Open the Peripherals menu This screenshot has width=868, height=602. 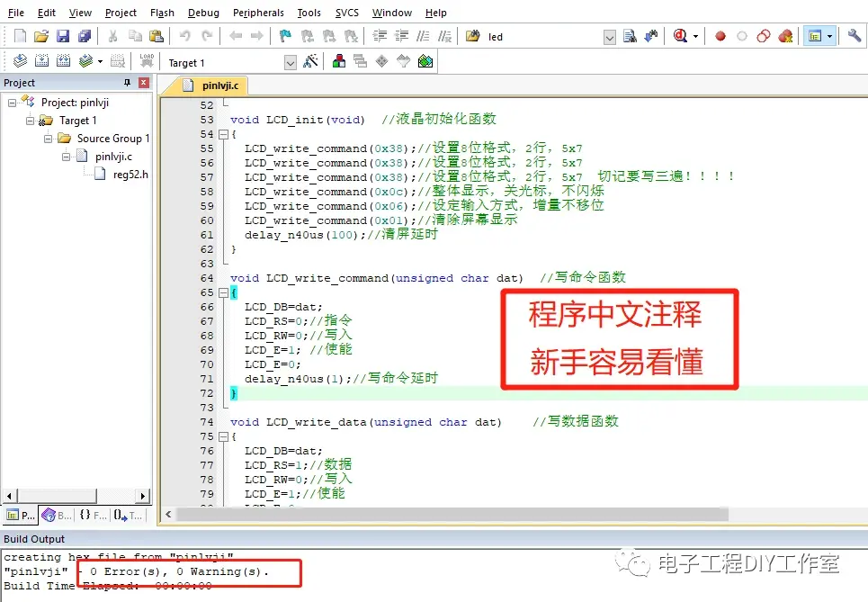click(x=258, y=13)
